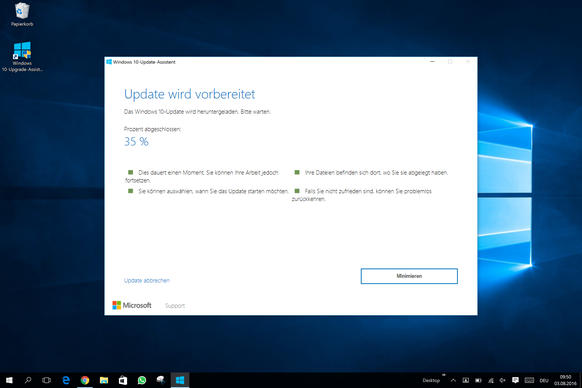Open the Action Center notifications icon

[x=515, y=380]
